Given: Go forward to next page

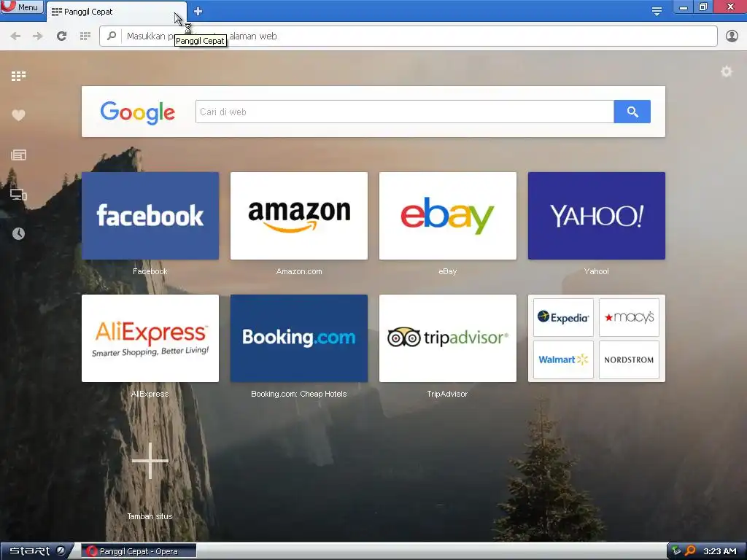Looking at the screenshot, I should [x=38, y=36].
